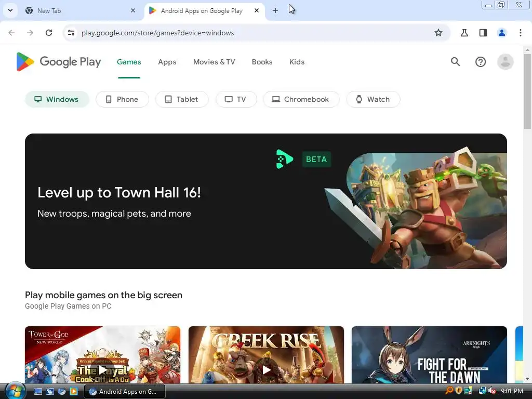The height and width of the screenshot is (399, 532).
Task: Click the Clash of Clans Barbarian King artwork
Action: [x=417, y=208]
